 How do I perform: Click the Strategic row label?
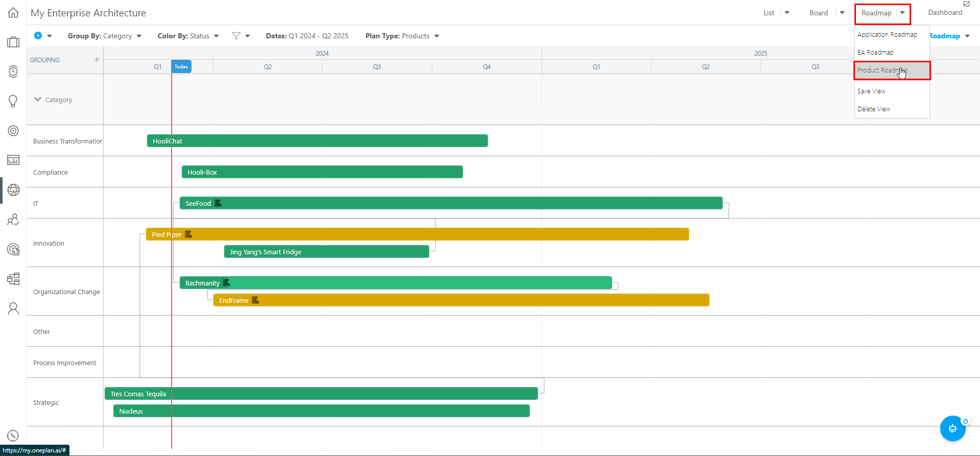pyautogui.click(x=46, y=402)
